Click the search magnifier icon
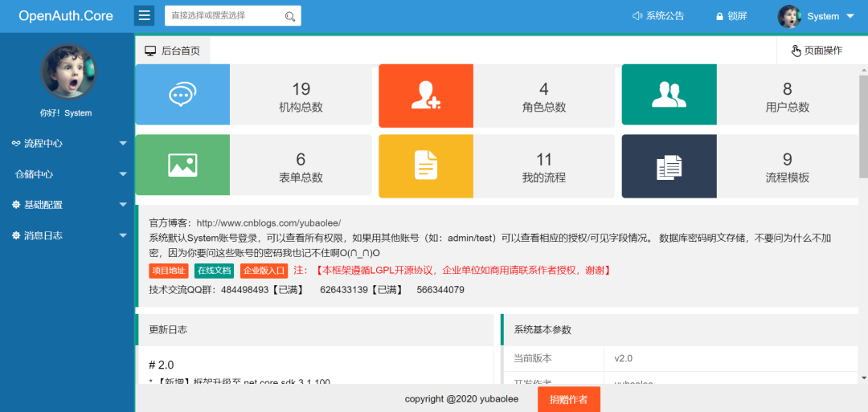The image size is (868, 412). (x=289, y=16)
